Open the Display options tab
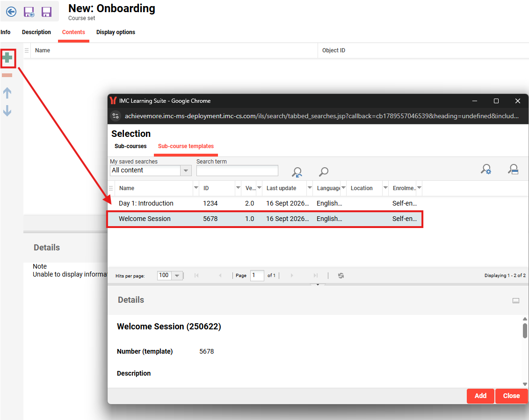The height and width of the screenshot is (420, 529). tap(116, 32)
